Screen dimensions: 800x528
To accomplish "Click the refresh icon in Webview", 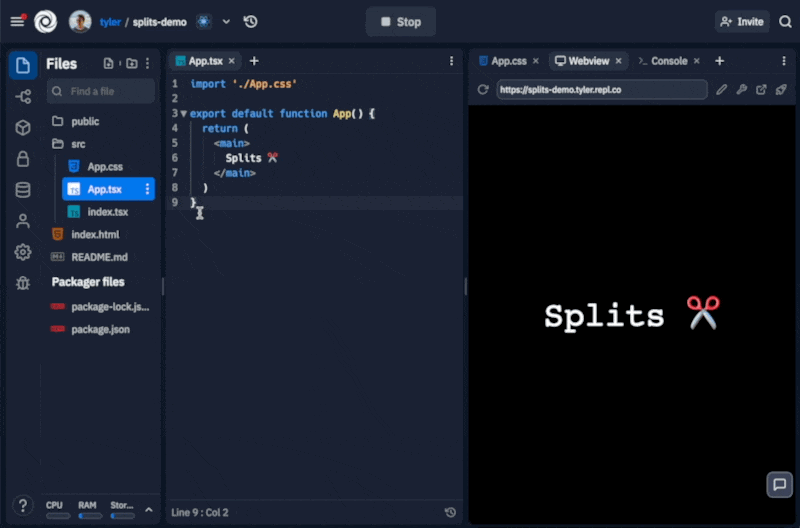I will point(483,90).
